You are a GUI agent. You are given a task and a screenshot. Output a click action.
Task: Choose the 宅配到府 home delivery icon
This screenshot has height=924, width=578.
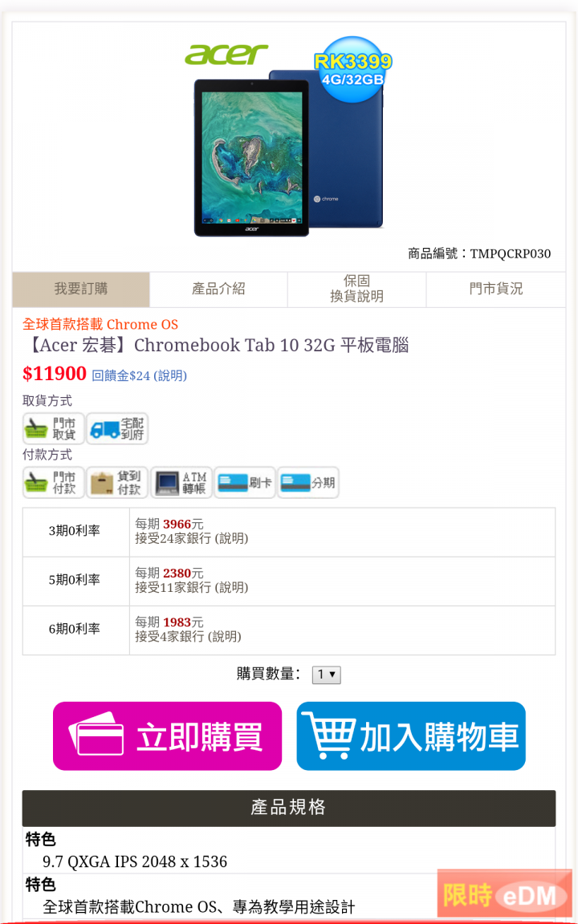[117, 428]
